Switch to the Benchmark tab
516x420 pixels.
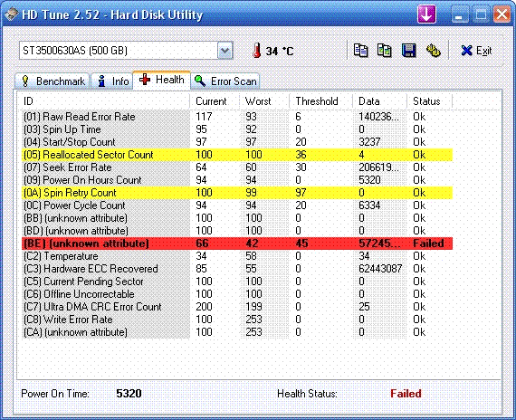pos(52,81)
